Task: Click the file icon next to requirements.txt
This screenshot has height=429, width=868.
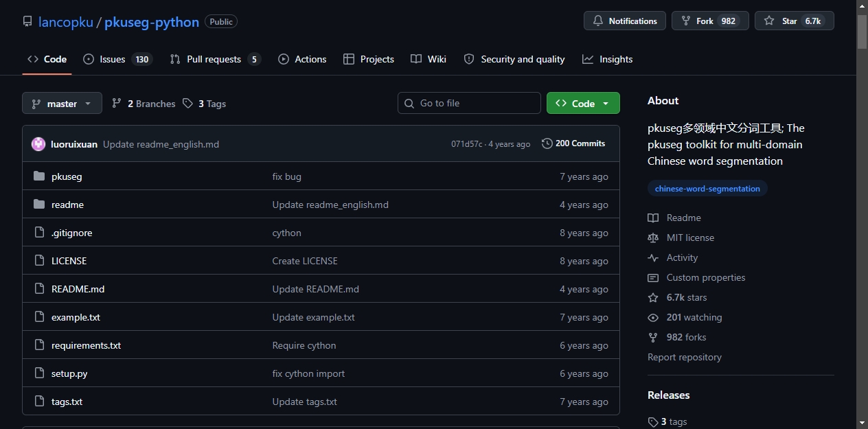Action: pos(39,345)
